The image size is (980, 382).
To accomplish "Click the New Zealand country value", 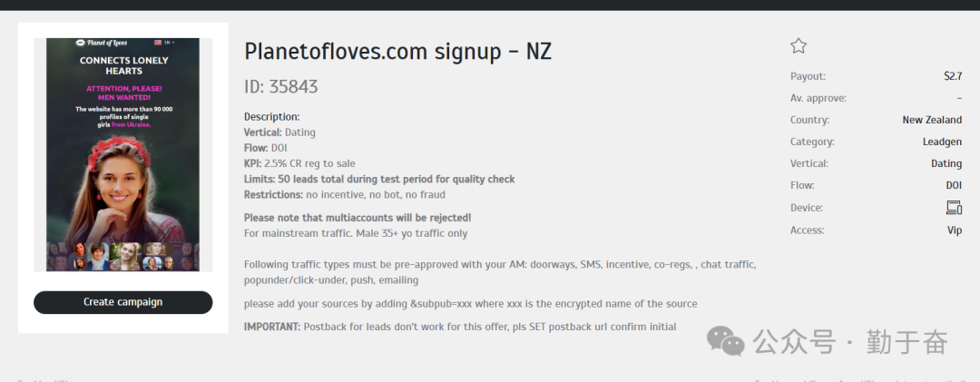I will coord(932,120).
